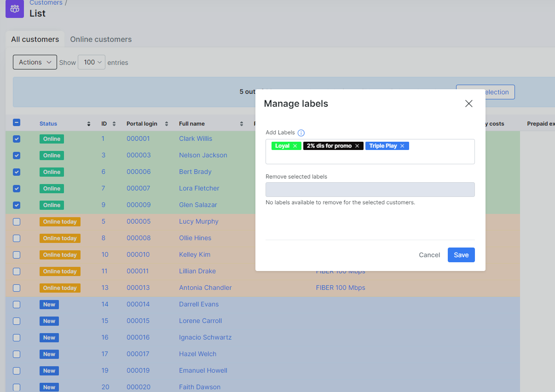The height and width of the screenshot is (392, 555).
Task: Uncheck Glen Salazar row checkbox
Action: (17, 205)
